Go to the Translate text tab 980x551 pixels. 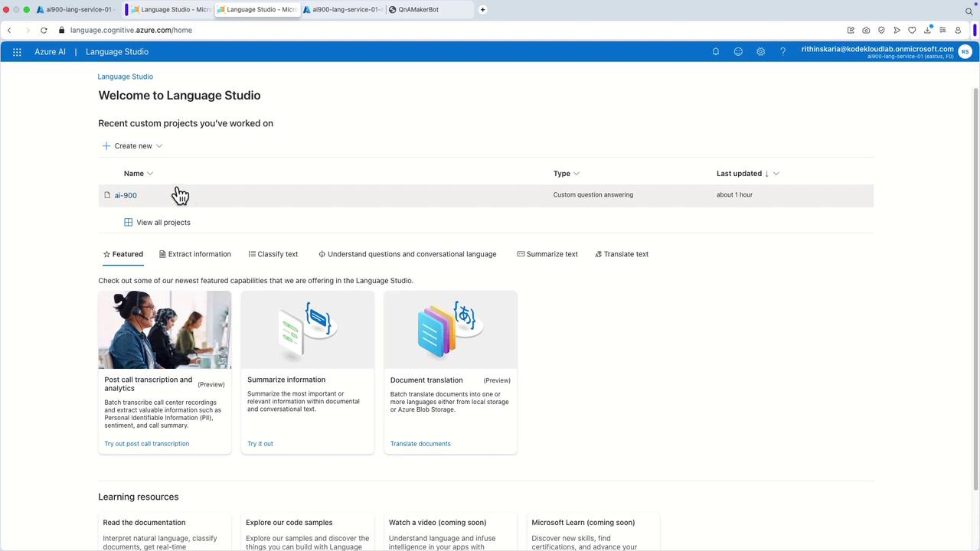click(621, 254)
